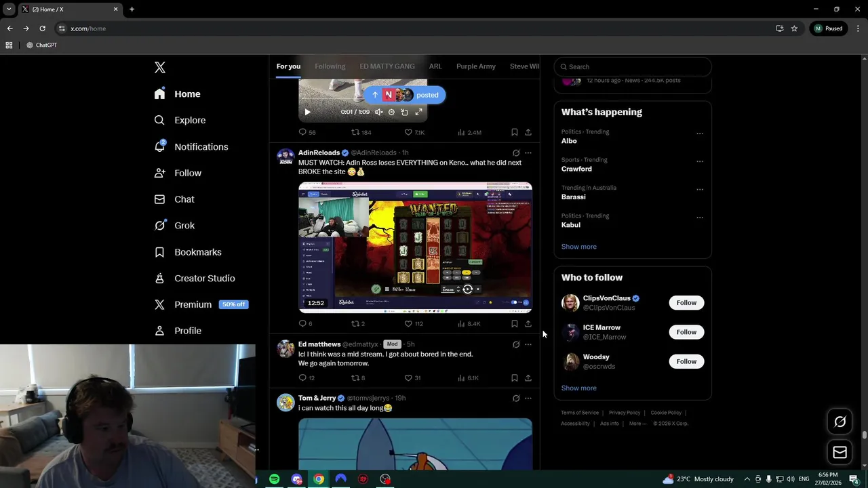The width and height of the screenshot is (868, 488).
Task: Open options for Barassi trend
Action: pyautogui.click(x=700, y=189)
